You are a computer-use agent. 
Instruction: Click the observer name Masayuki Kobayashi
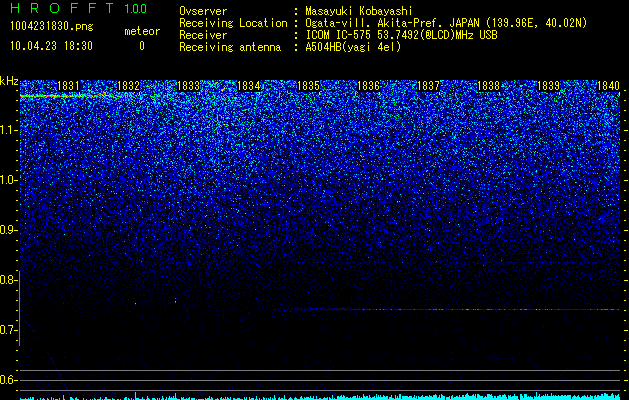point(359,11)
